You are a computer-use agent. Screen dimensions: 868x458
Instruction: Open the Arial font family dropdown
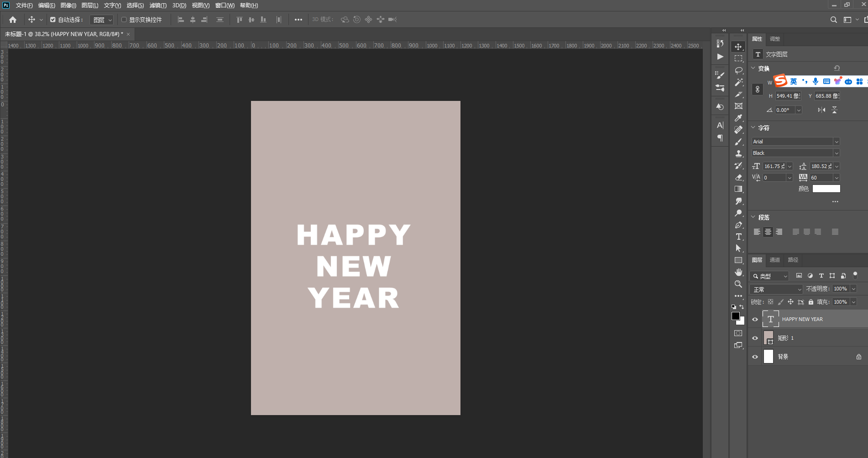pyautogui.click(x=836, y=142)
